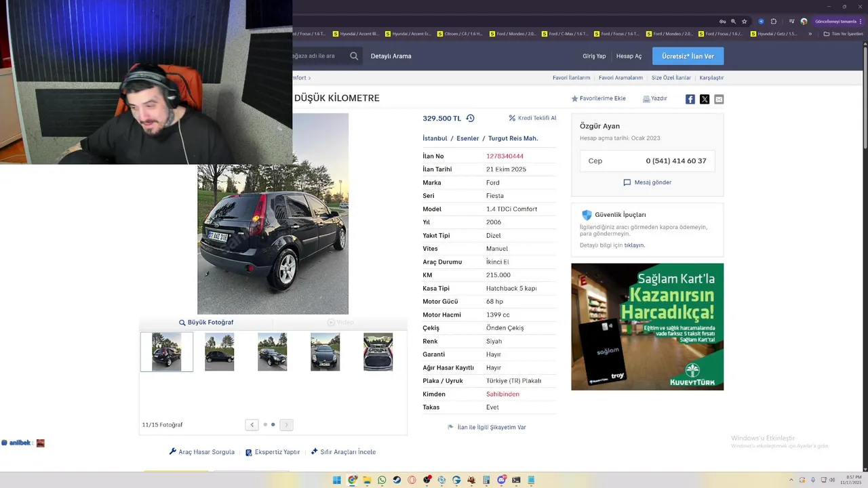The width and height of the screenshot is (868, 488).
Task: Click listing number 1278340444
Action: tap(505, 157)
